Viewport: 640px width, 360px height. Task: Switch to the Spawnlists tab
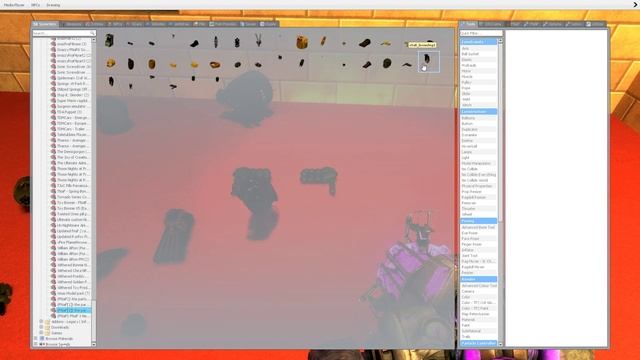point(45,24)
